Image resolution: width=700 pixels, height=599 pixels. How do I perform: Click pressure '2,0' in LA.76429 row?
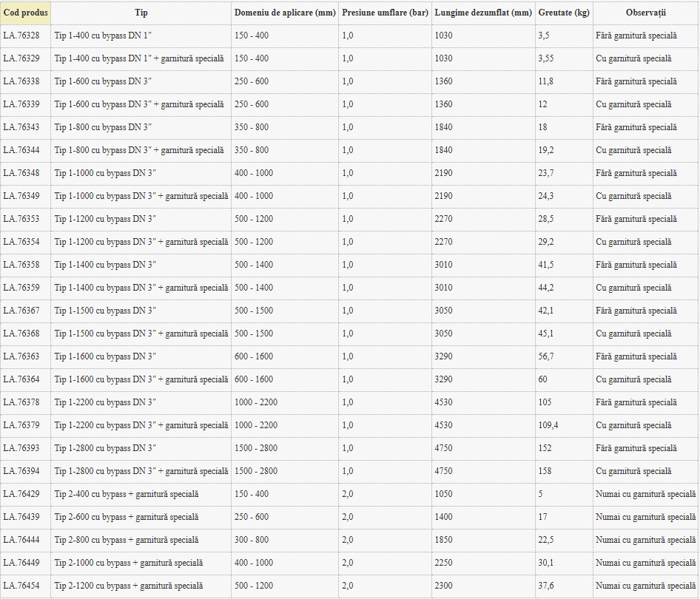[348, 494]
